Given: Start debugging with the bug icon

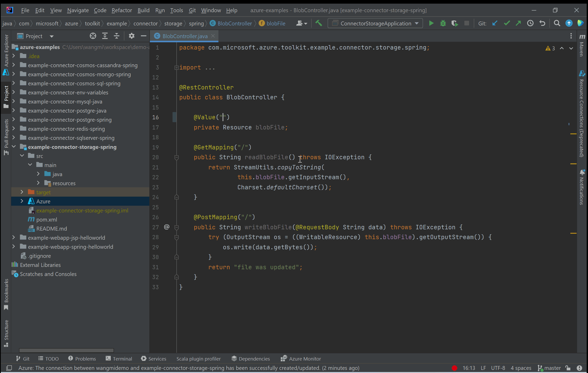Looking at the screenshot, I should [443, 23].
